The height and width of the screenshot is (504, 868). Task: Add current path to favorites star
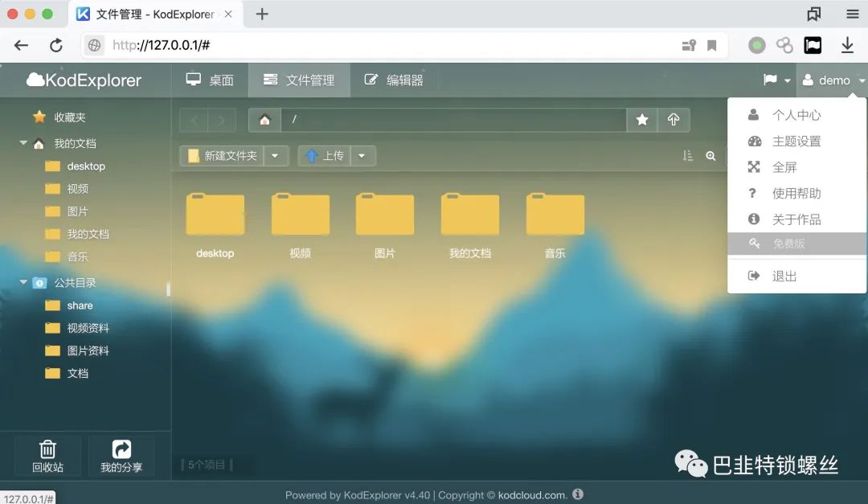(x=642, y=120)
